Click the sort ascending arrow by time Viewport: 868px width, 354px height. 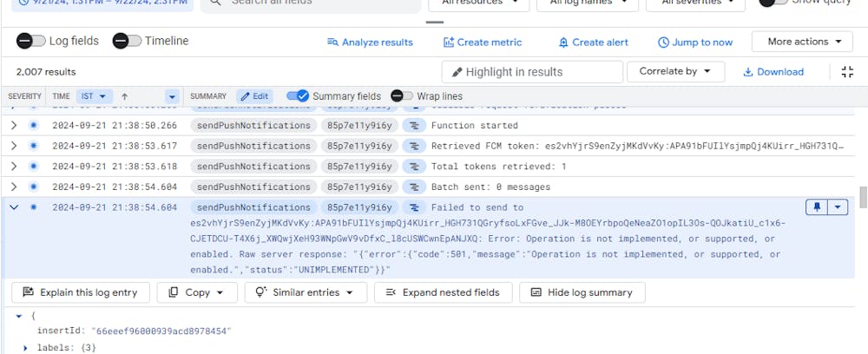(x=125, y=96)
